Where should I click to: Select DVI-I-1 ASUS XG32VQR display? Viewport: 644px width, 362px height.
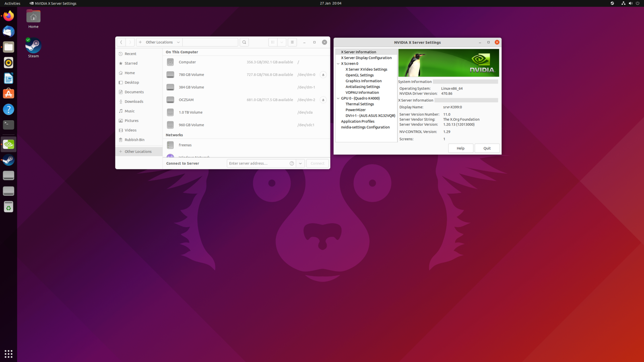click(x=370, y=115)
